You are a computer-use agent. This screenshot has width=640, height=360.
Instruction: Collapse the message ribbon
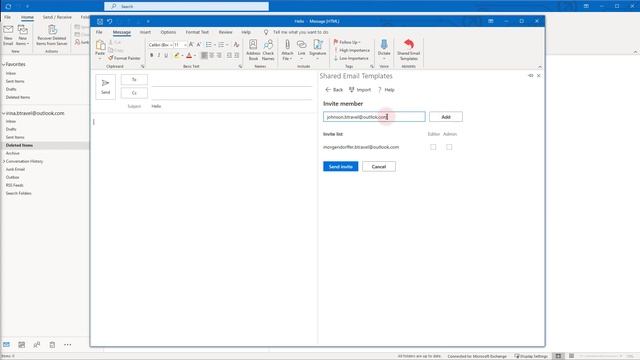pyautogui.click(x=540, y=67)
